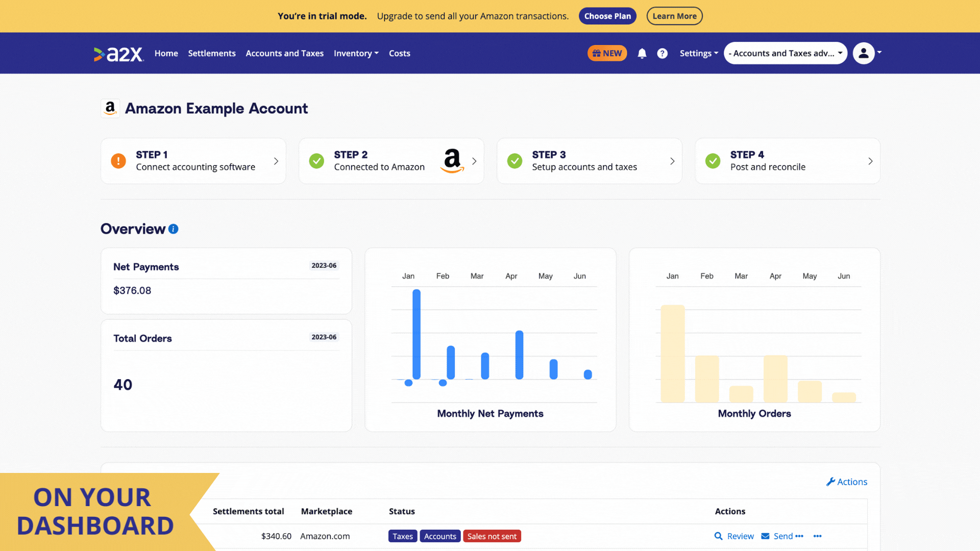Viewport: 980px width, 551px height.
Task: Open the Inventory dropdown menu
Action: pyautogui.click(x=356, y=54)
